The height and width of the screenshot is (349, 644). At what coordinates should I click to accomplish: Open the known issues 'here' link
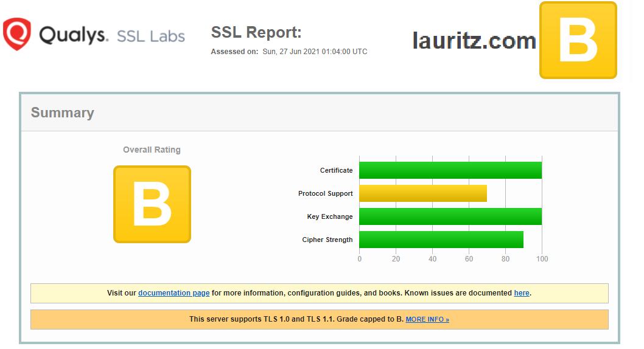click(522, 293)
